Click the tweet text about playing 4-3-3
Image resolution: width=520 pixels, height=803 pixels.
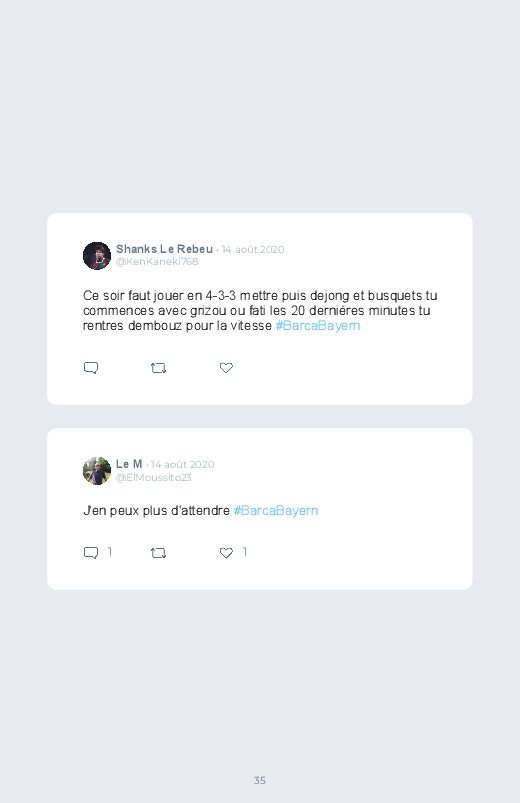pos(260,310)
